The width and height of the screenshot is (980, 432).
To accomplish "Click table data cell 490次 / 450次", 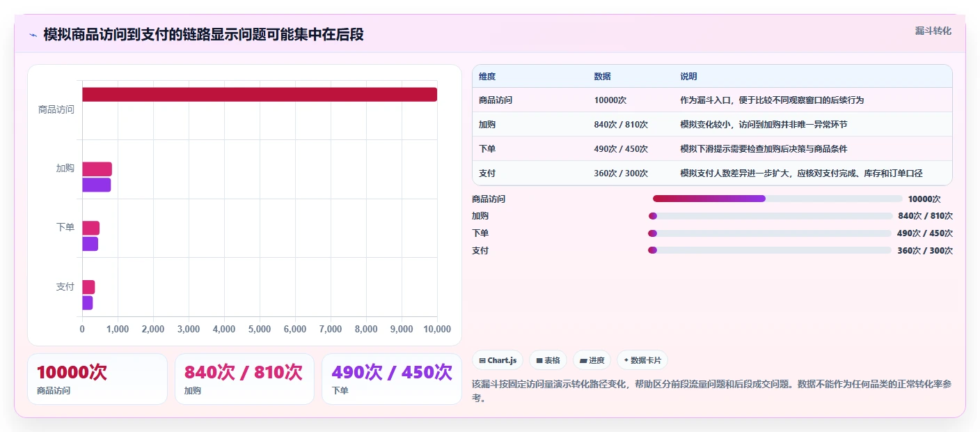I will [x=621, y=149].
